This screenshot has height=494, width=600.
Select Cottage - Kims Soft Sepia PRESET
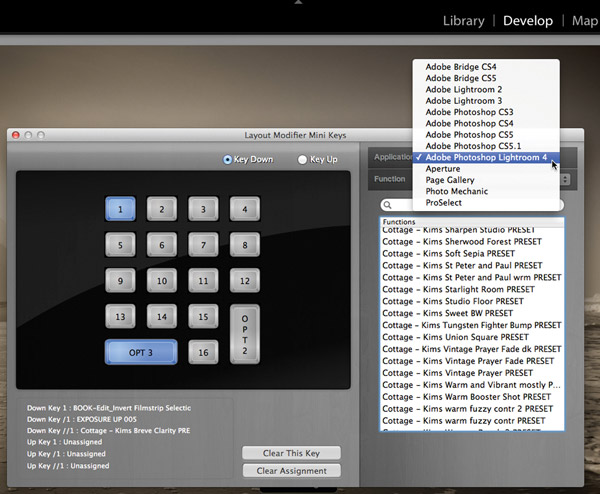(472, 253)
